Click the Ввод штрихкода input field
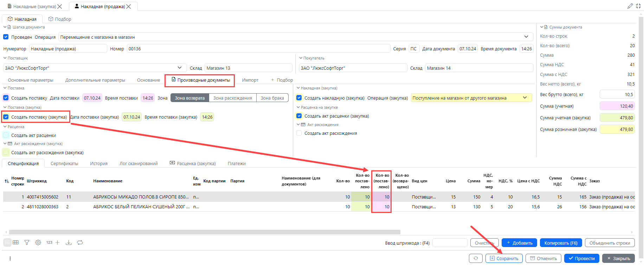The width and height of the screenshot is (644, 265). pos(449,243)
